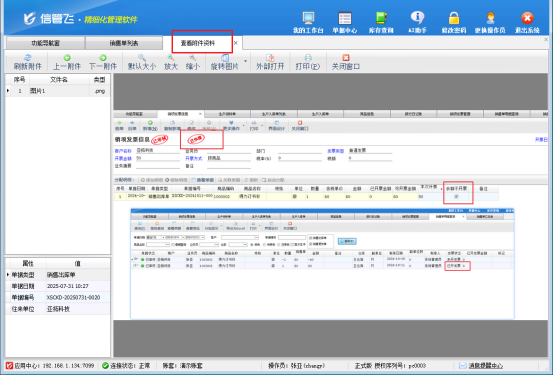Image resolution: width=554 pixels, height=376 pixels.
Task: Click 刷新附件 in the toolbar
Action: click(x=28, y=62)
